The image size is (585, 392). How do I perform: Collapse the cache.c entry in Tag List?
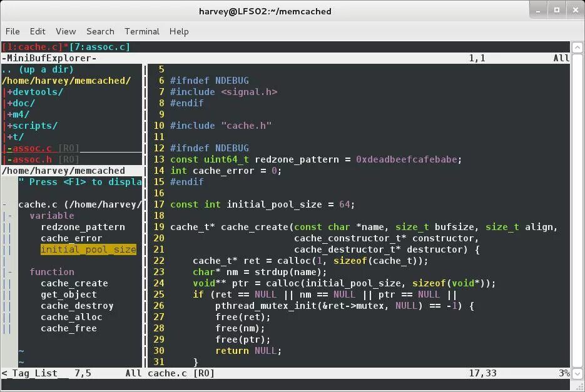point(5,204)
